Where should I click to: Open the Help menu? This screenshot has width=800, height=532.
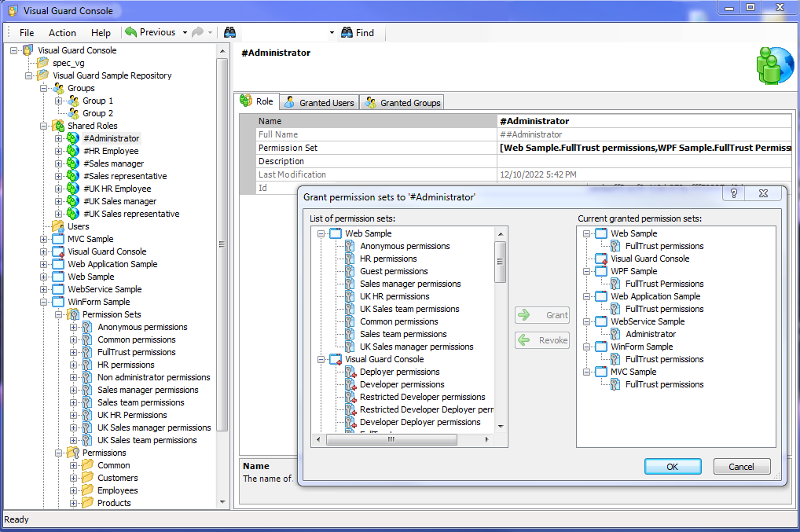click(101, 33)
